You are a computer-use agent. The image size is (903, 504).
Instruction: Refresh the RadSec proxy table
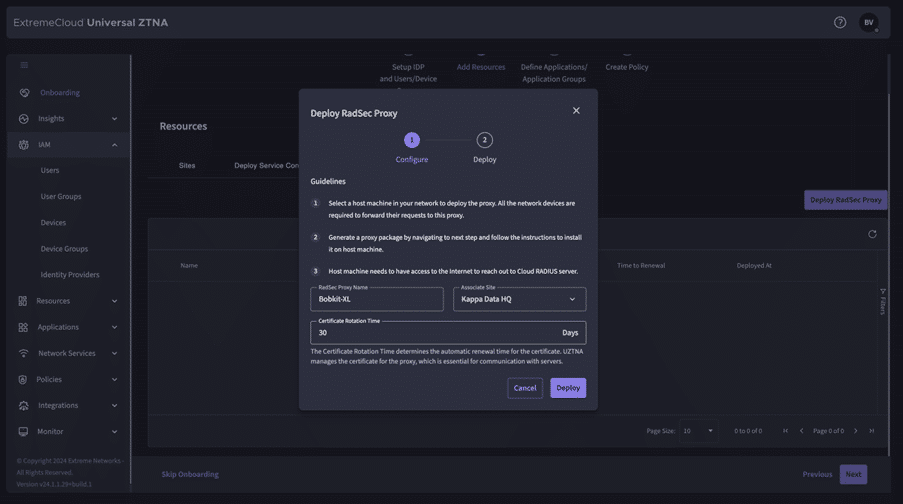(x=872, y=234)
